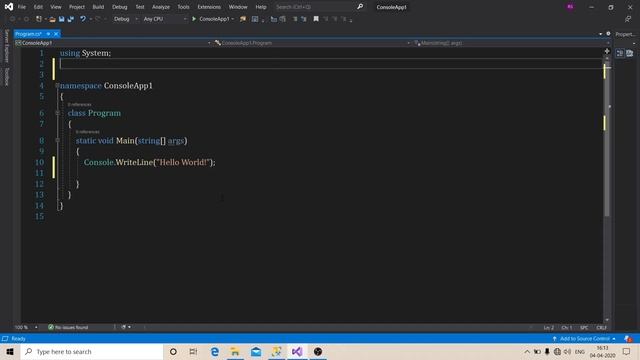Open the Properties panel tab

click(625, 34)
